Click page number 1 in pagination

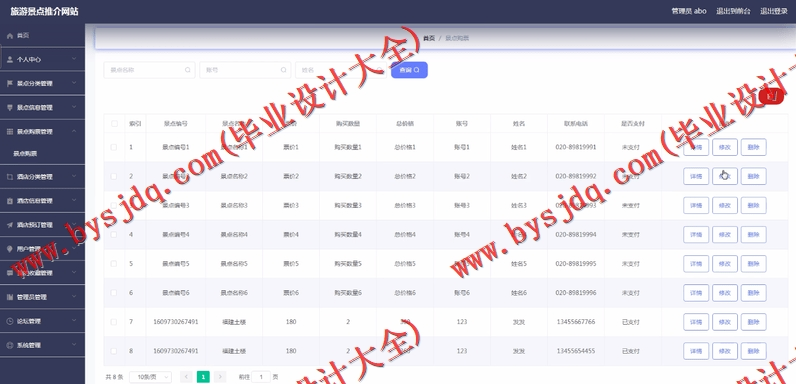tap(203, 377)
